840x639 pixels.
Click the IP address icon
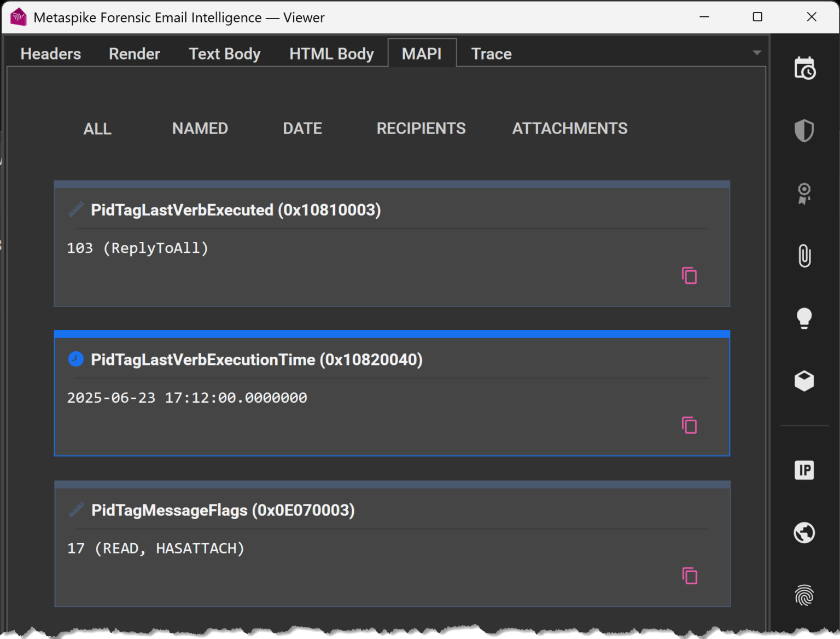[x=804, y=470]
